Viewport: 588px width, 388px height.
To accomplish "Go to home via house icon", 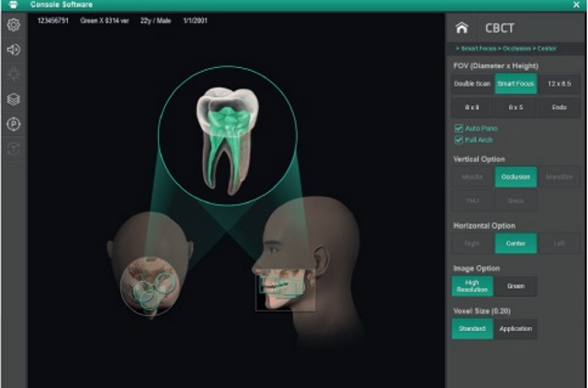I will (x=462, y=29).
